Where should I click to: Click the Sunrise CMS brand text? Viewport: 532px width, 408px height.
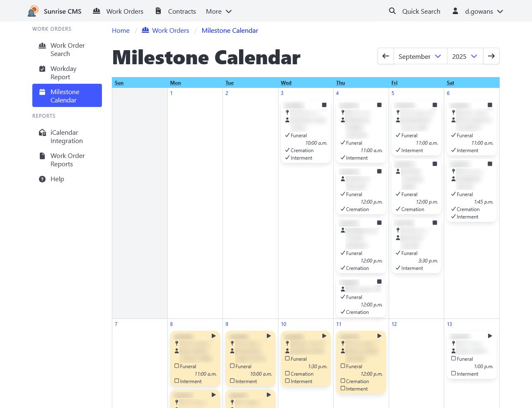pos(63,11)
